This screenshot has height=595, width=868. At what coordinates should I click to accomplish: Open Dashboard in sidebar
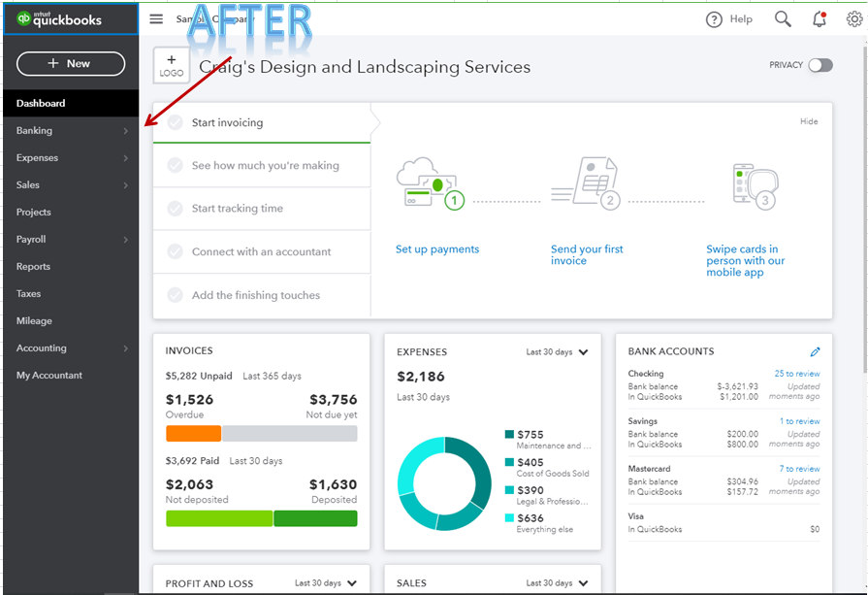(71, 103)
